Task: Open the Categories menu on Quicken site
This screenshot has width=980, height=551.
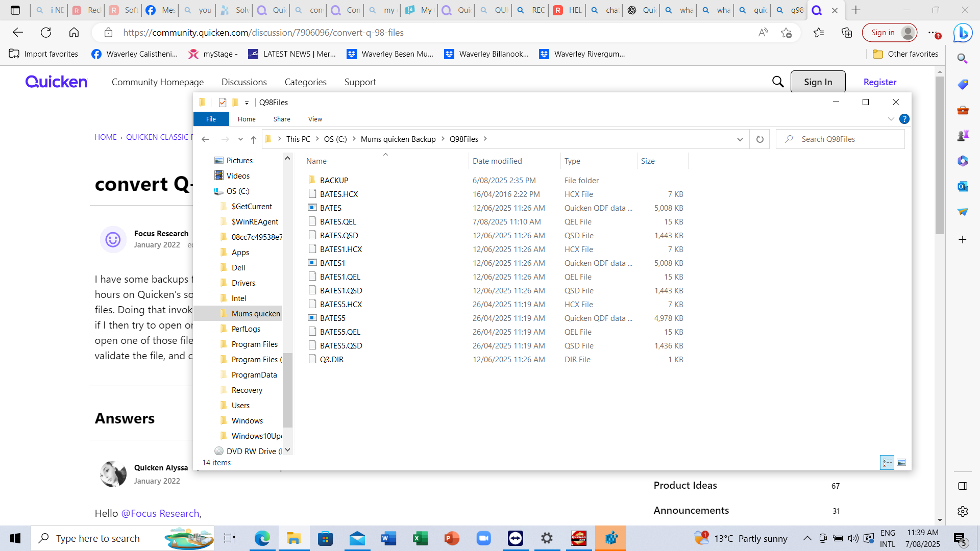Action: [x=306, y=82]
